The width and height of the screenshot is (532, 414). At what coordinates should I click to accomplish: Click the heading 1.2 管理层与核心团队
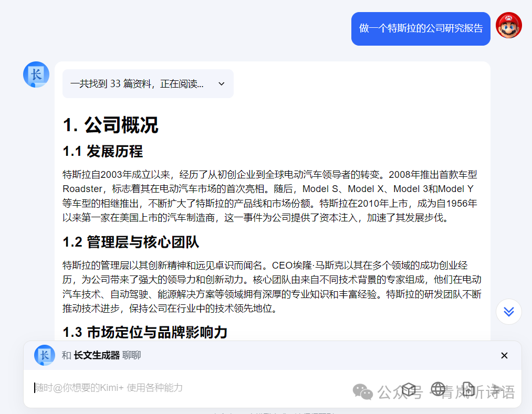pos(131,242)
